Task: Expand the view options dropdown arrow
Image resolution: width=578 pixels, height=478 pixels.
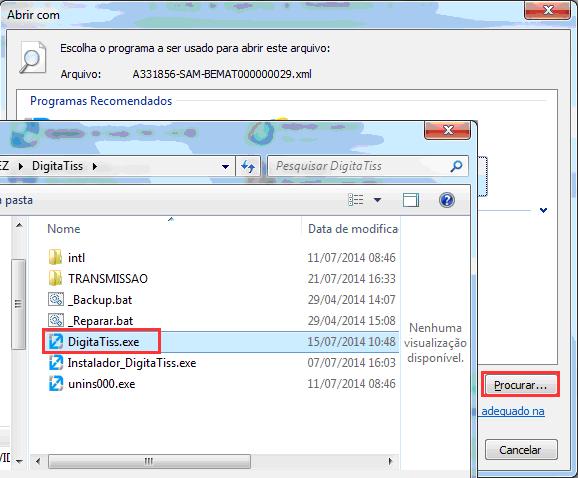Action: (377, 200)
